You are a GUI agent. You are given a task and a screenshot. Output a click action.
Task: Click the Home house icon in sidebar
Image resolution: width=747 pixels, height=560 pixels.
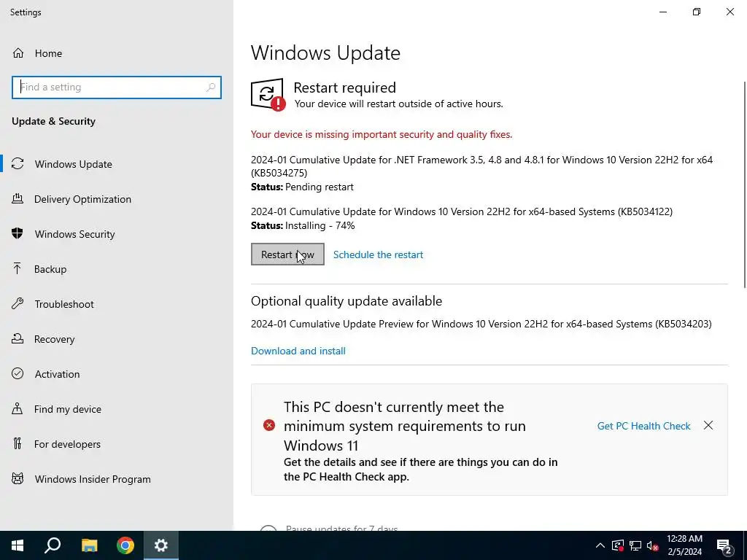(x=18, y=52)
